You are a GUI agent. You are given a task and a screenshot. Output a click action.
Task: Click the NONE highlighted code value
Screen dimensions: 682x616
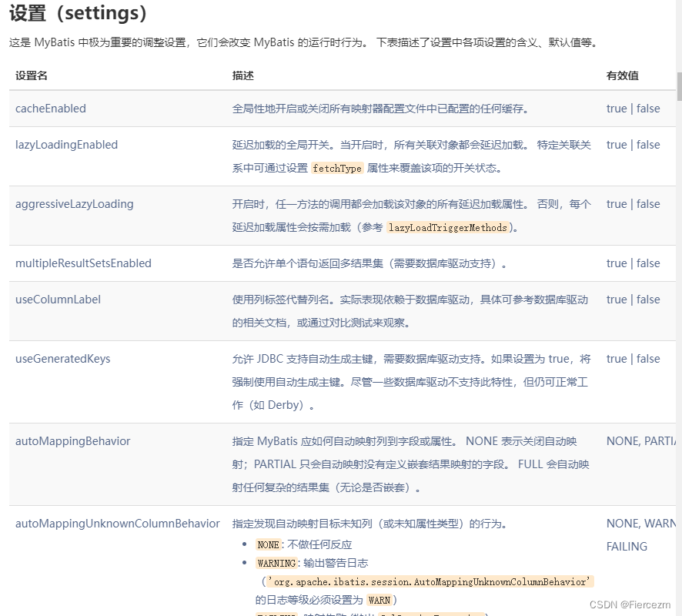(267, 544)
